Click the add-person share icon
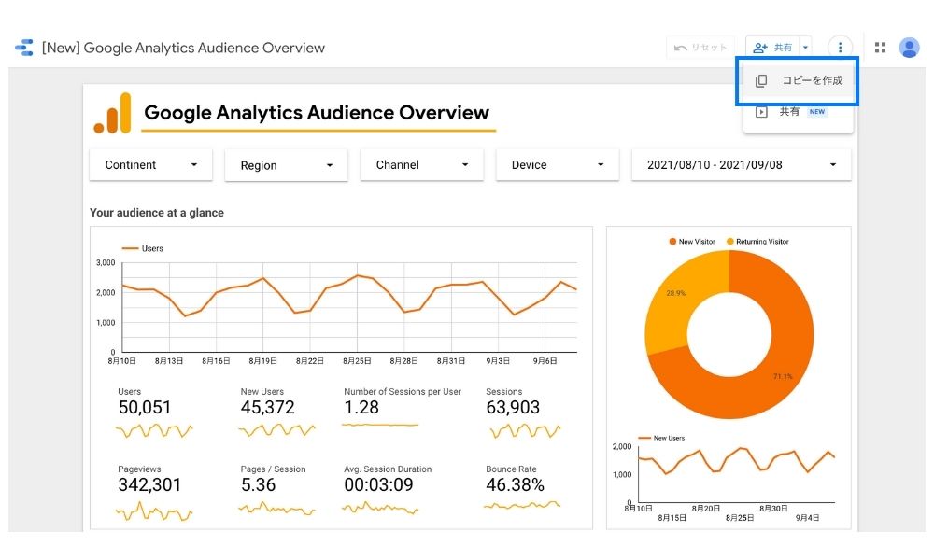The image size is (934, 560). 760,48
